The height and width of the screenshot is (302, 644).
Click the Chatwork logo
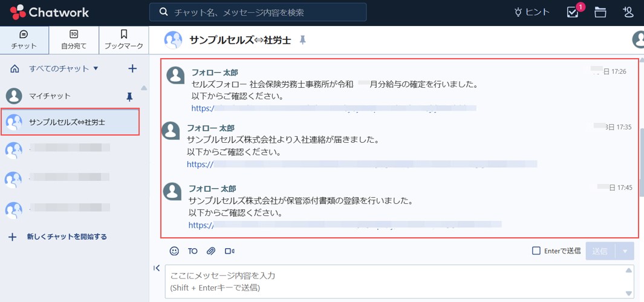[50, 12]
